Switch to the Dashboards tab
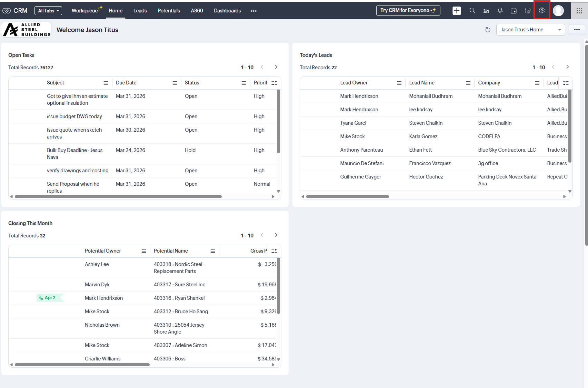The image size is (588, 388). coord(227,11)
